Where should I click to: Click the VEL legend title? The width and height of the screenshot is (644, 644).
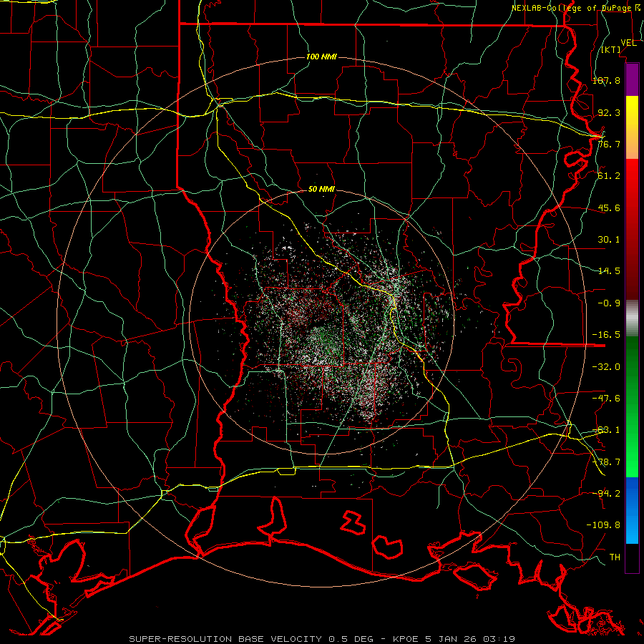[629, 43]
